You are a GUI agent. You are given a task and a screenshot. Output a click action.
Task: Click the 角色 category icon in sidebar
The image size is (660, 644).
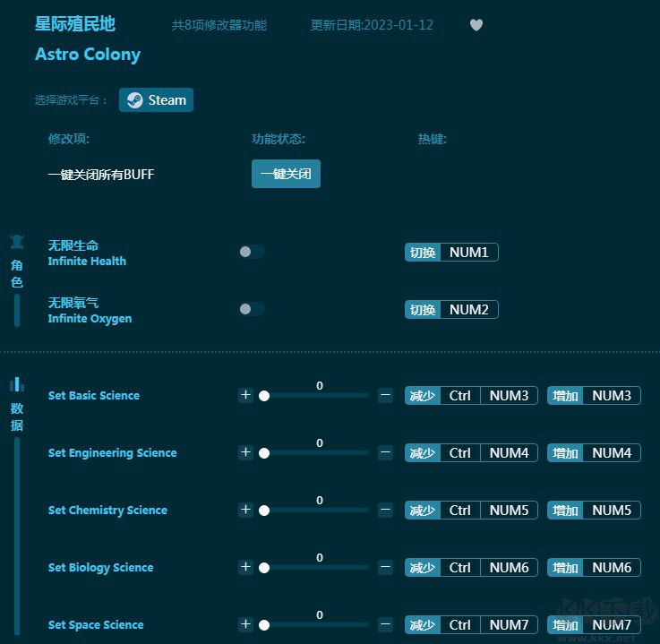click(17, 242)
